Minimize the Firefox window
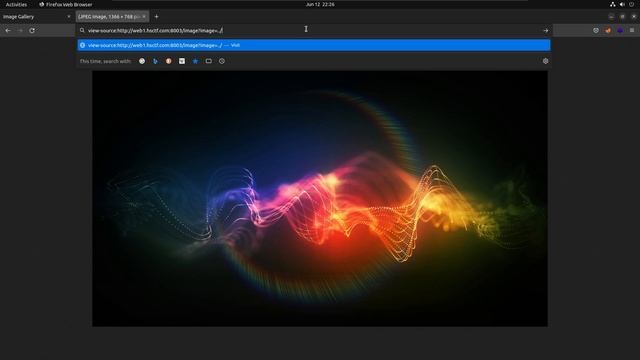 click(x=611, y=17)
